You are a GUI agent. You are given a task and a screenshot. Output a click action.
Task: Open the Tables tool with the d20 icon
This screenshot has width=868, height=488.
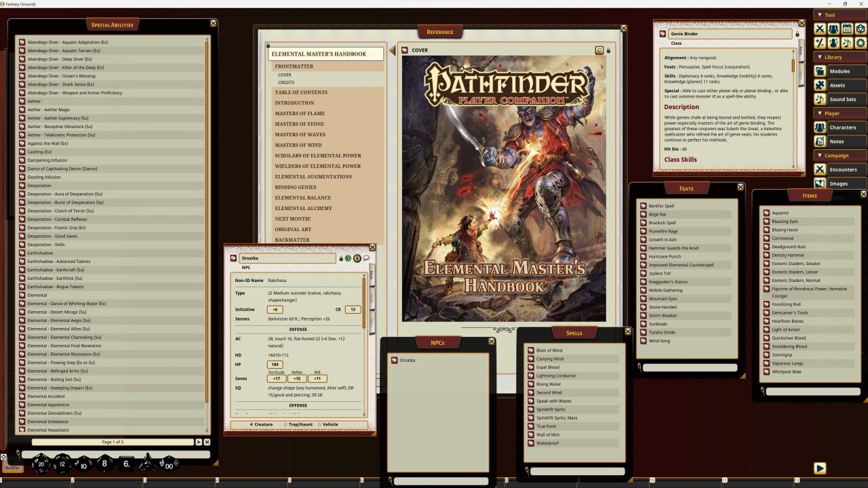click(x=860, y=28)
